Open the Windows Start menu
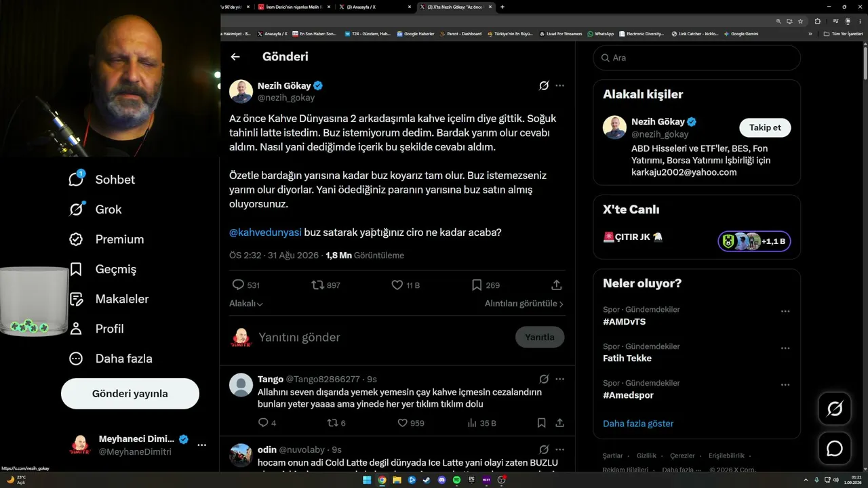The height and width of the screenshot is (488, 868). point(367,480)
